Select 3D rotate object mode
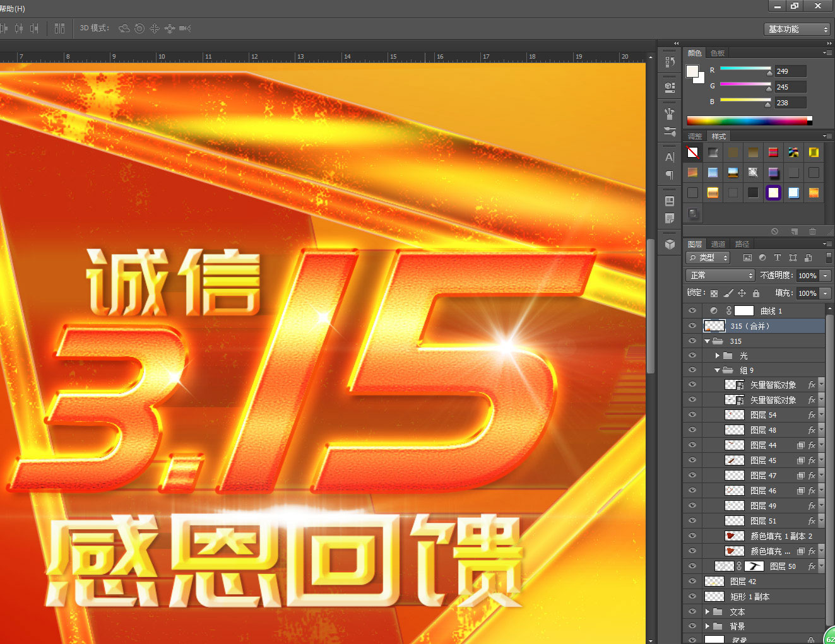 (x=124, y=28)
